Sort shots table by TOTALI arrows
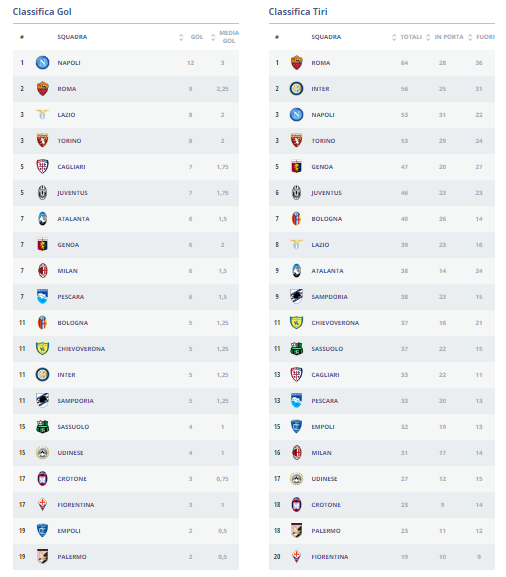Screen dimensions: 506x577 tap(394, 37)
